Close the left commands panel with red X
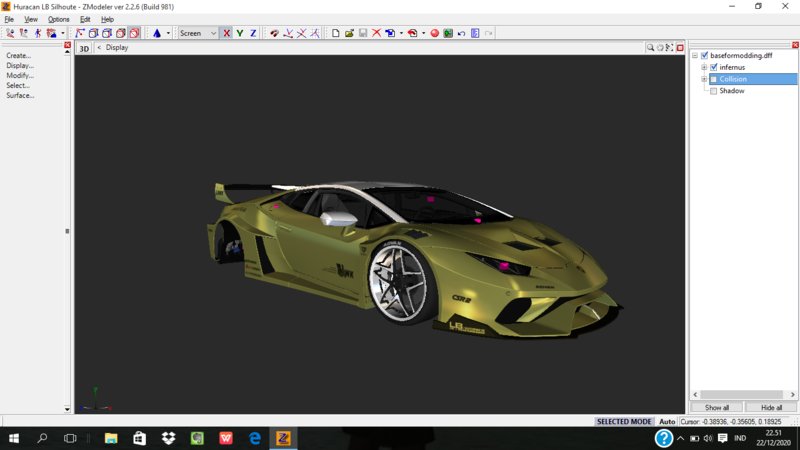Viewport: 800px width, 450px height. pyautogui.click(x=67, y=45)
